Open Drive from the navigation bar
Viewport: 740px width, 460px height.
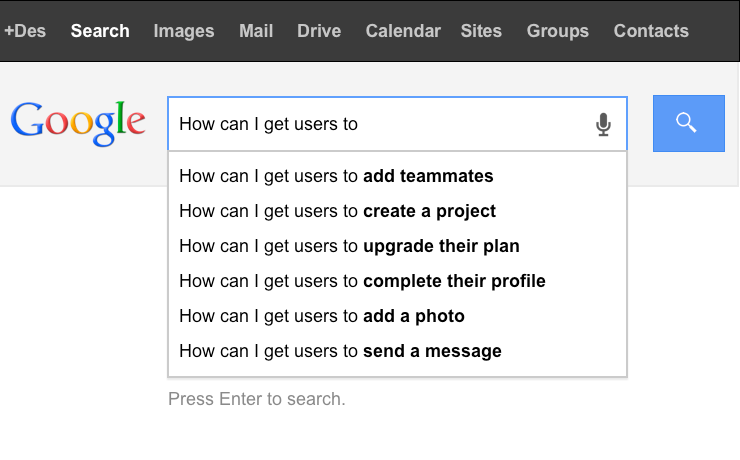(x=319, y=31)
